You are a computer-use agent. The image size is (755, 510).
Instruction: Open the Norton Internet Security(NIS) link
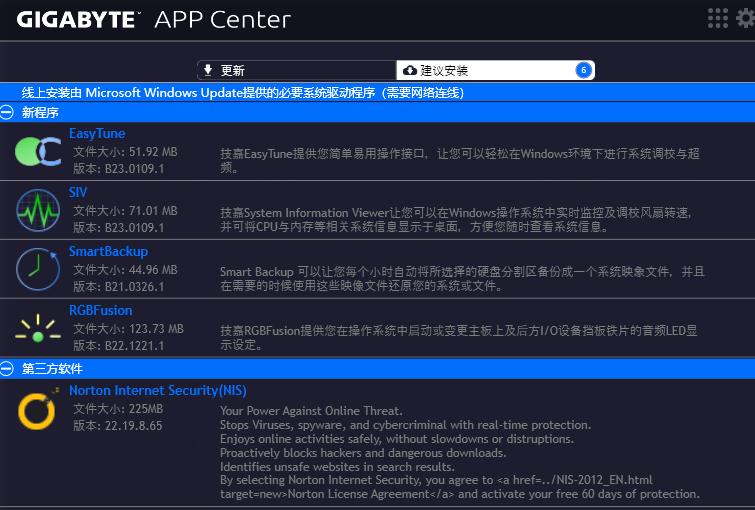click(x=157, y=390)
